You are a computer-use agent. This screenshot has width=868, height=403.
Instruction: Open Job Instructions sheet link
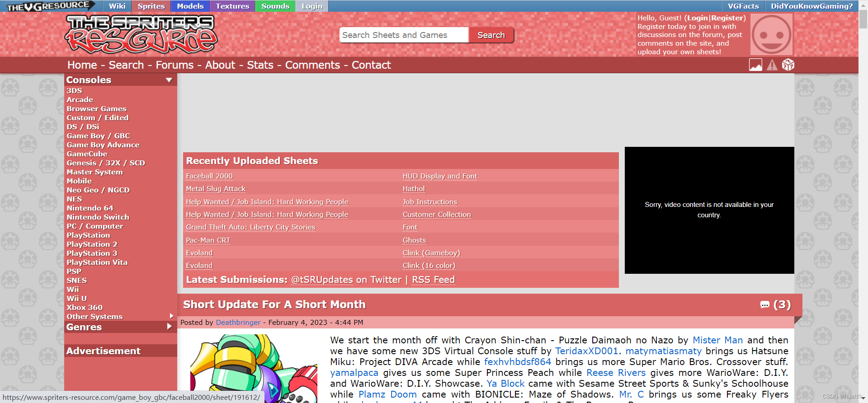[430, 202]
